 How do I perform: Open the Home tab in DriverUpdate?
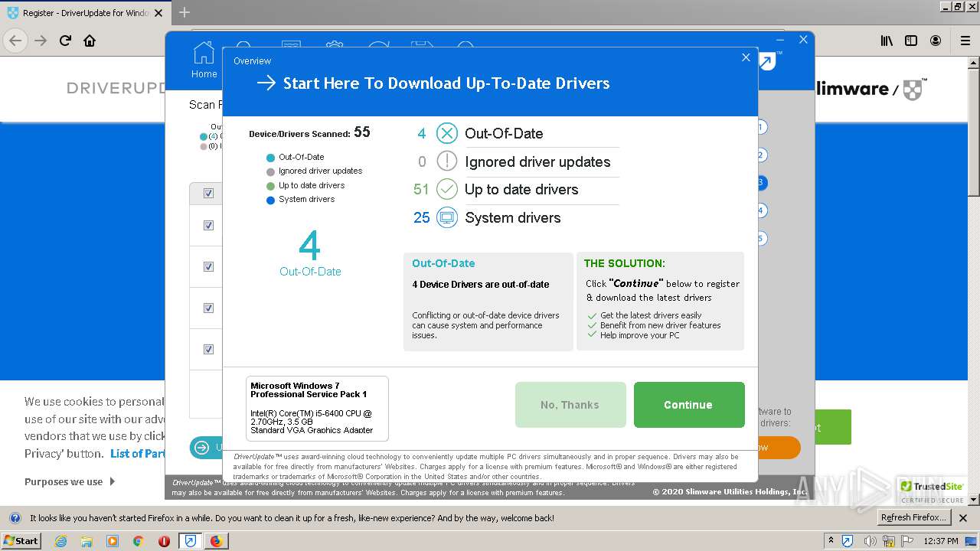coord(204,60)
